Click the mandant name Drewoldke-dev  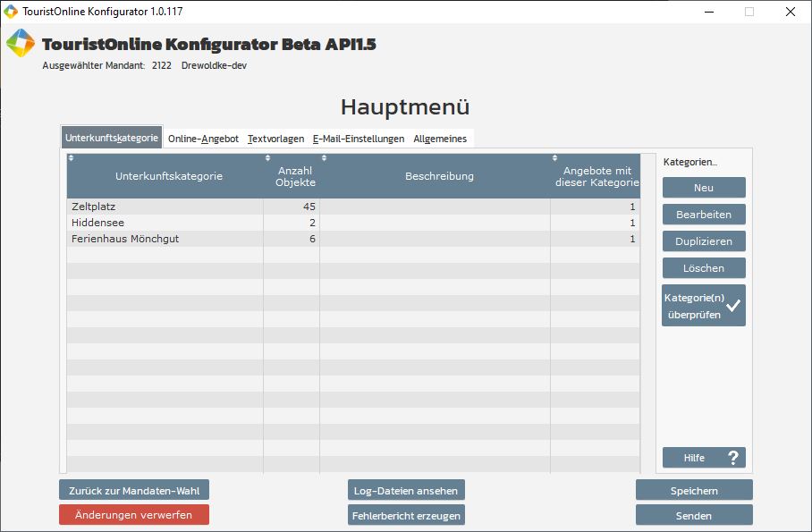click(x=214, y=65)
